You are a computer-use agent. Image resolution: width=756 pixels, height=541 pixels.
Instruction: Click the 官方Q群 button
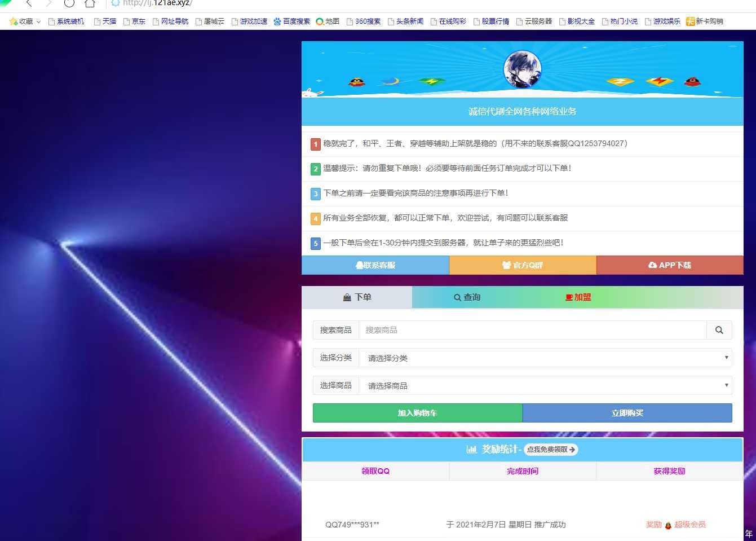[x=523, y=265]
